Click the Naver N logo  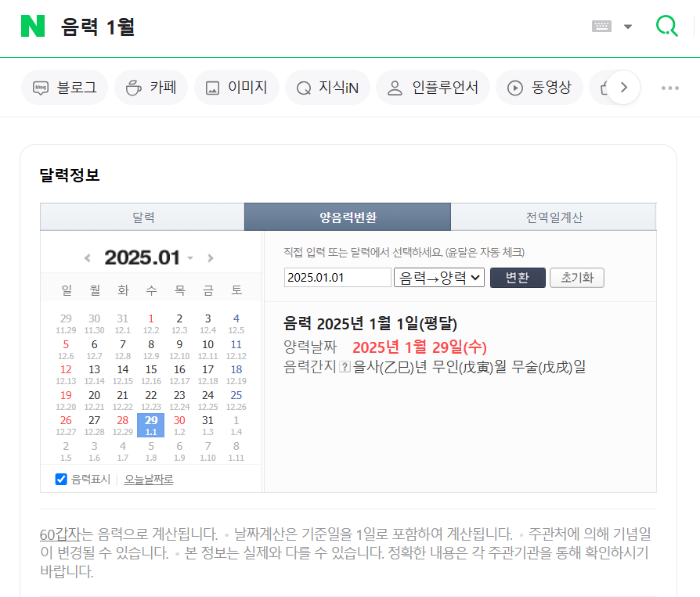coord(29,25)
